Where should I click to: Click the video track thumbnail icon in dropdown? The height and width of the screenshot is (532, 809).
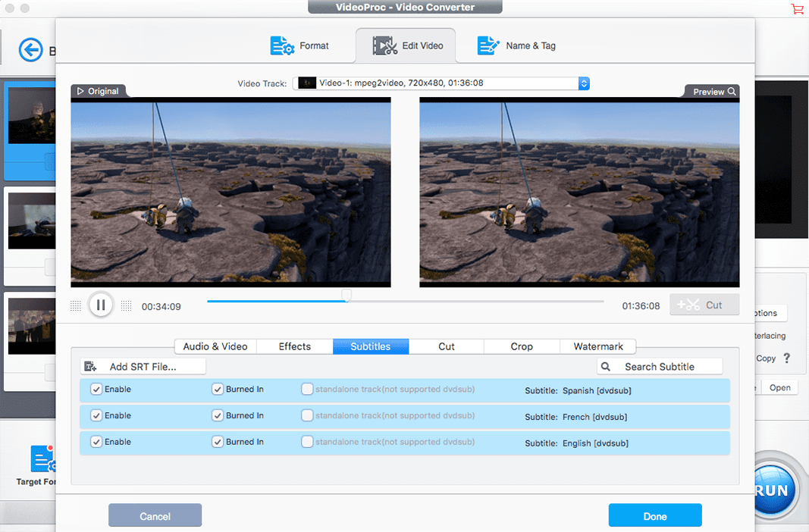coord(307,83)
